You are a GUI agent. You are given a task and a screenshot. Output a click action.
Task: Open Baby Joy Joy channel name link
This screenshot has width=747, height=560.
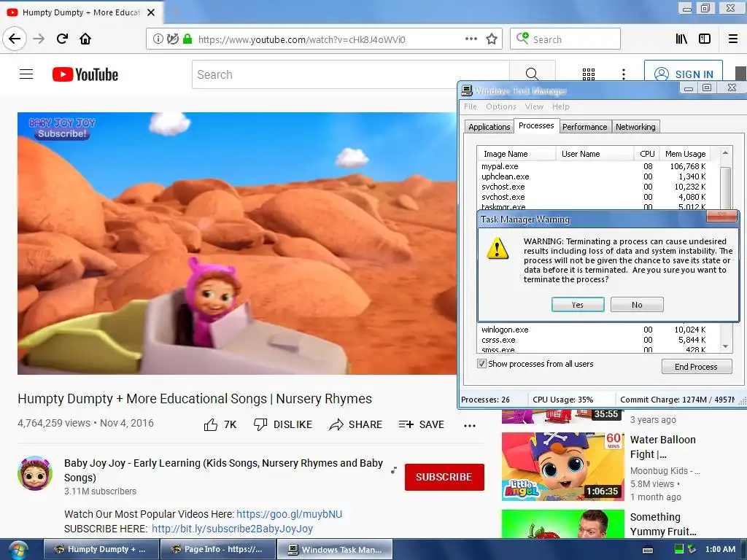point(223,470)
